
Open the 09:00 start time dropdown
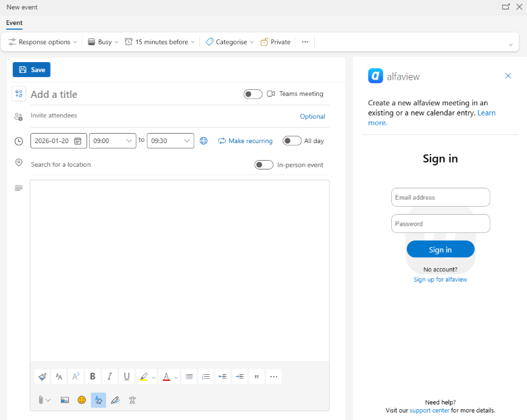(112, 141)
